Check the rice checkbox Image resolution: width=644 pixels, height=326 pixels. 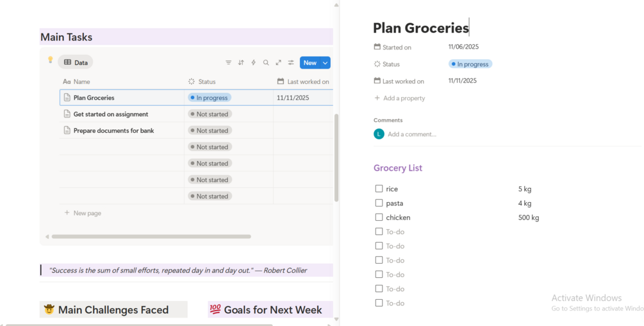point(379,189)
